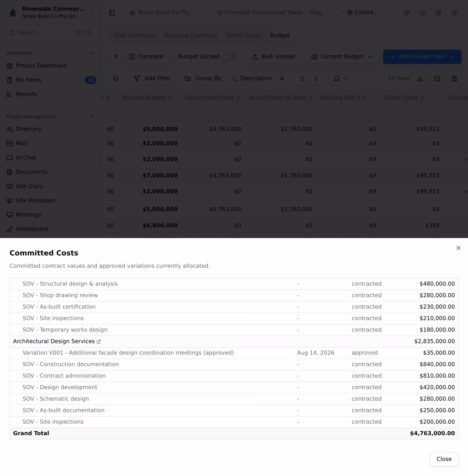Remove the Description sort with X
Screen dimensions: 468x476
tap(282, 79)
